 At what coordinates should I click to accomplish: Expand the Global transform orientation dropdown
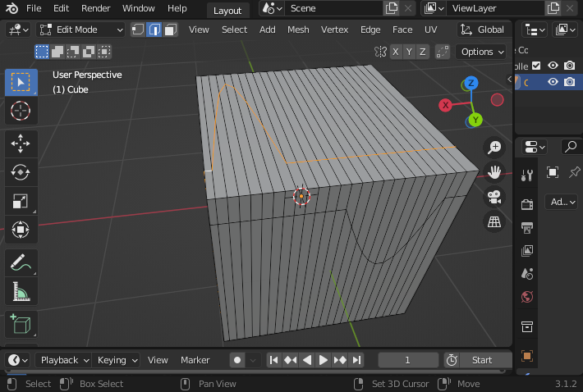click(x=483, y=30)
